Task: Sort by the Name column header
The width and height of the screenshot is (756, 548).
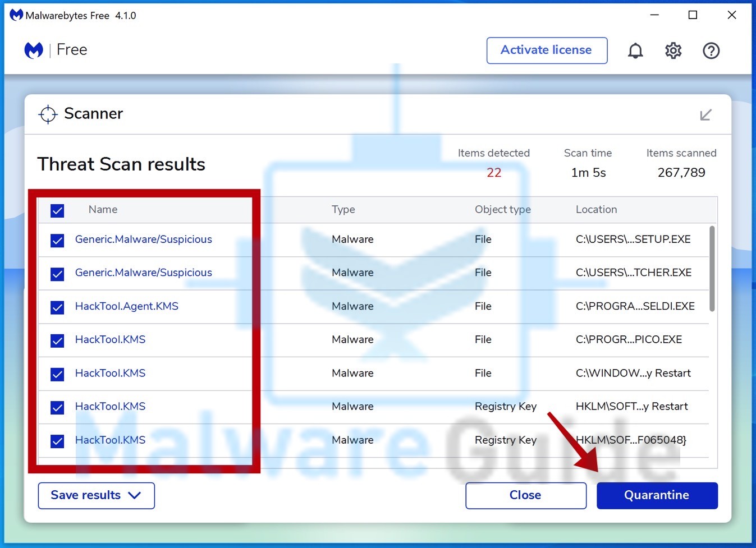Action: tap(103, 210)
